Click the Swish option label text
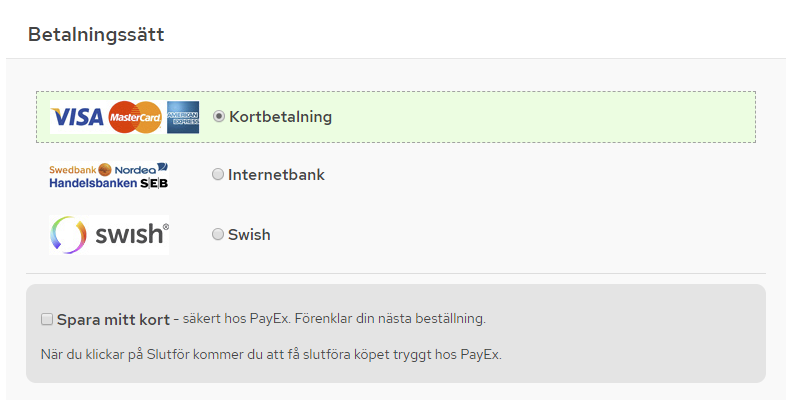Image resolution: width=791 pixels, height=404 pixels. [249, 235]
